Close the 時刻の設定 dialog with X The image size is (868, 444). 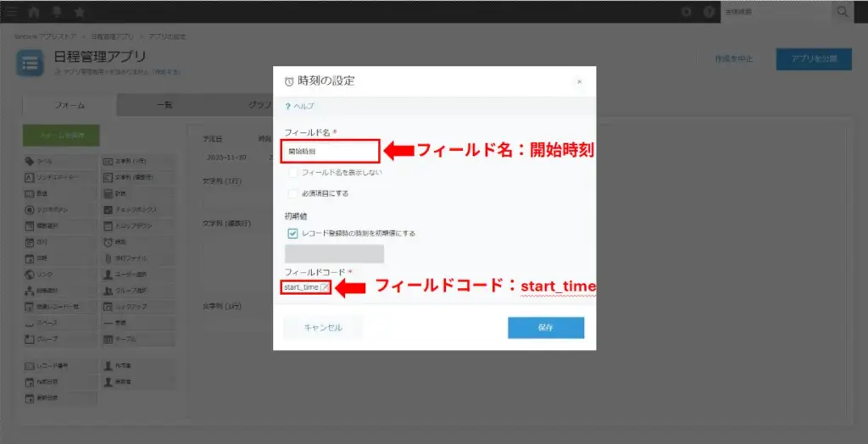580,81
